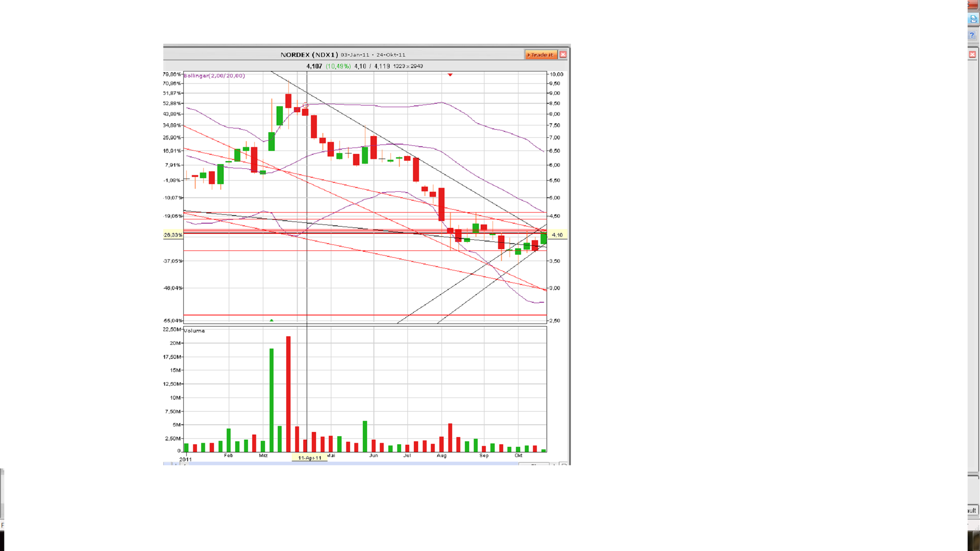Viewport: 980px width, 551px height.
Task: Click the tallest red volume bar
Action: pos(288,393)
